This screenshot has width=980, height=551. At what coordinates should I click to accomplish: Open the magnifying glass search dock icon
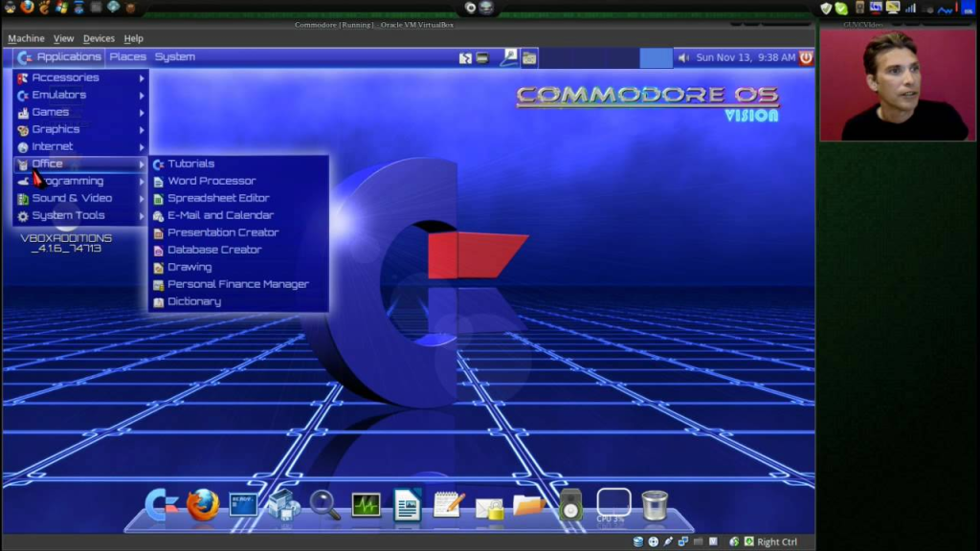point(325,505)
